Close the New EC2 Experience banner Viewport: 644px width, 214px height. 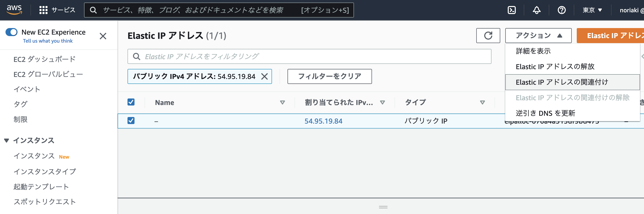click(x=103, y=36)
